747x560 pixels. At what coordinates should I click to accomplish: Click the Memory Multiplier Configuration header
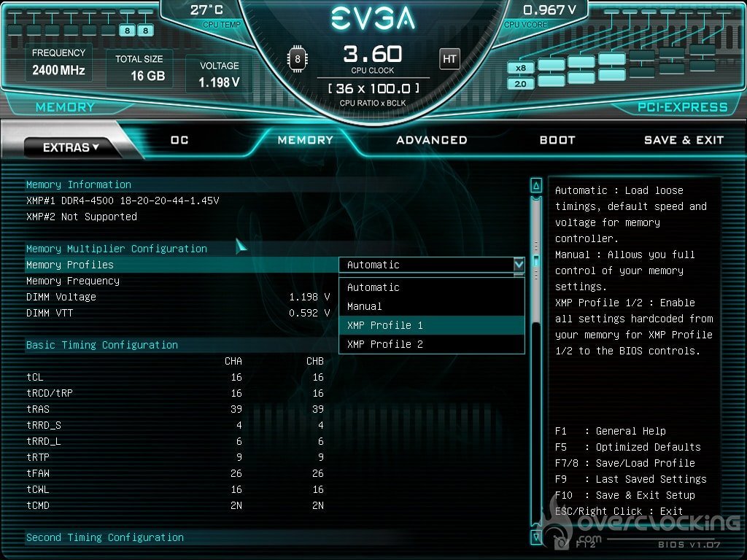(x=117, y=249)
